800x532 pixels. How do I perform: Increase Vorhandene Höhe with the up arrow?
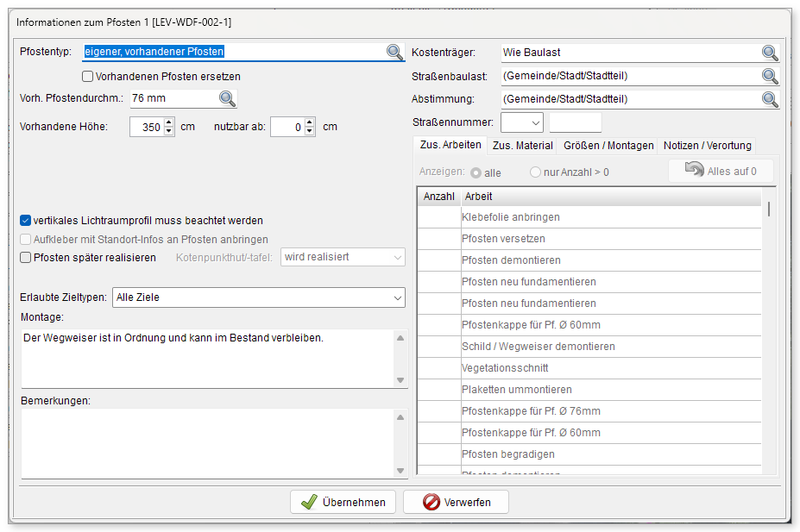[x=169, y=122]
